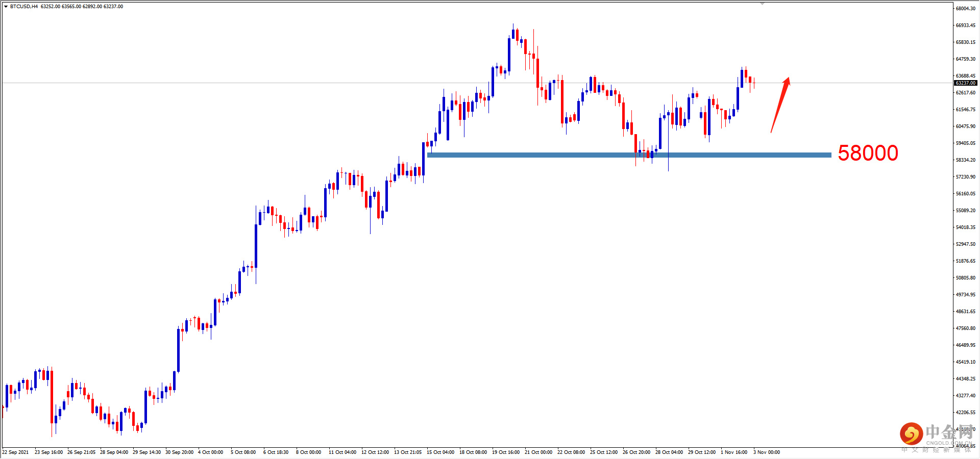This screenshot has width=980, height=459.
Task: Click time axis label 21 Oct 00:00
Action: pyautogui.click(x=538, y=452)
